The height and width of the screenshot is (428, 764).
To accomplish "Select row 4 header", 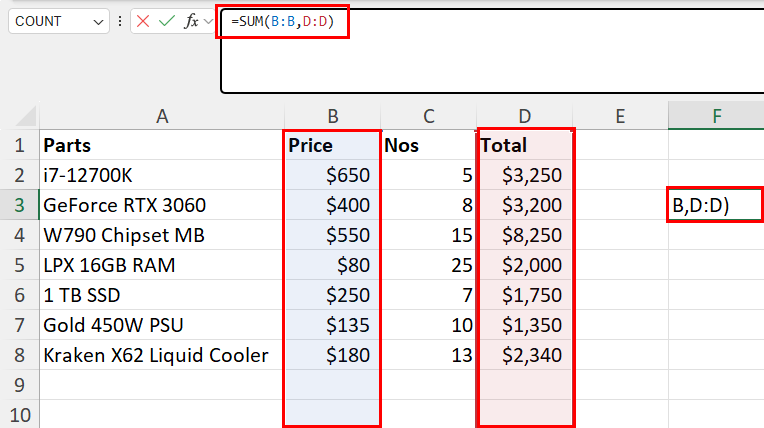I will click(19, 235).
